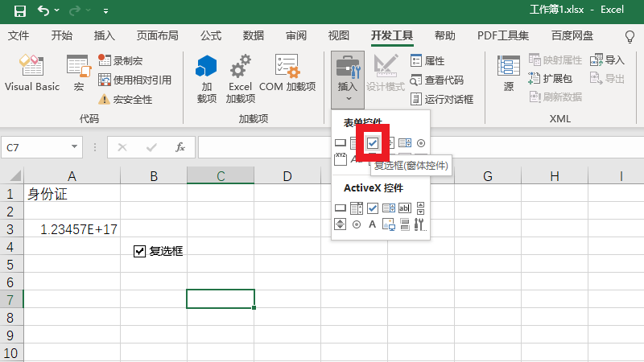Open Quick Access Toolbar customize arrow
The image size is (644, 362).
[x=106, y=12]
